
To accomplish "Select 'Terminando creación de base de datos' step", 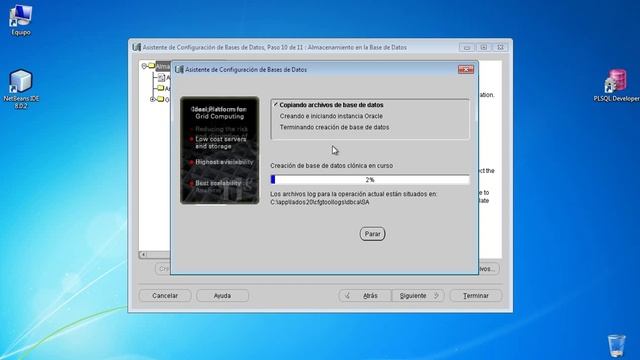I will 334,127.
